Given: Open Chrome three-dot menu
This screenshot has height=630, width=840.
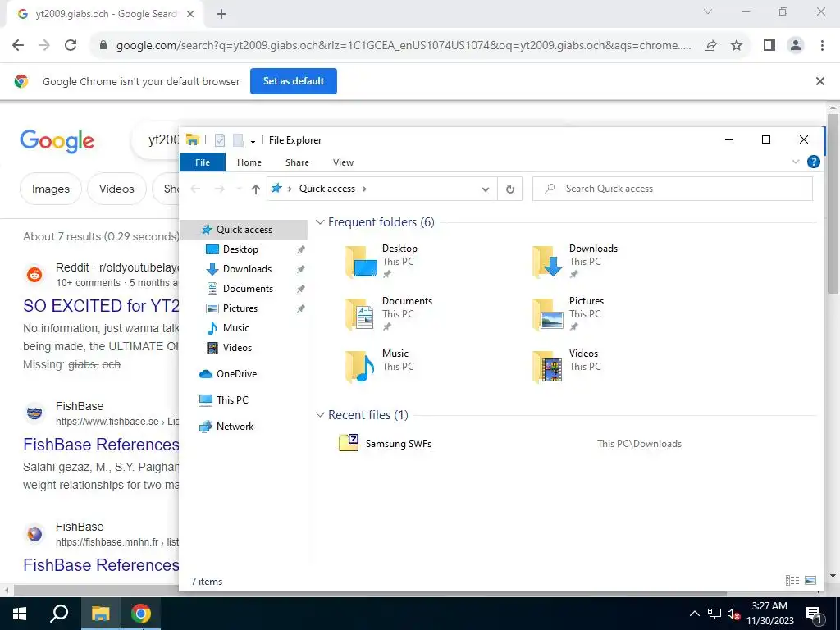Looking at the screenshot, I should (x=822, y=46).
